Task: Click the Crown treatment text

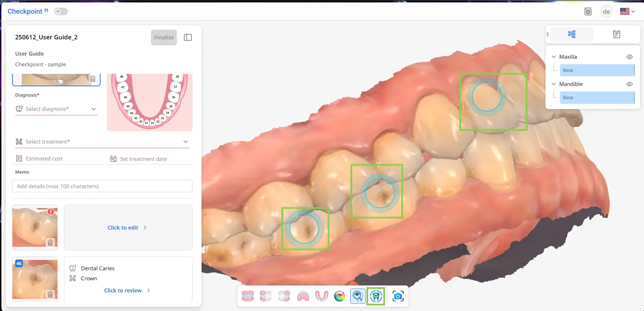Action: coord(89,278)
